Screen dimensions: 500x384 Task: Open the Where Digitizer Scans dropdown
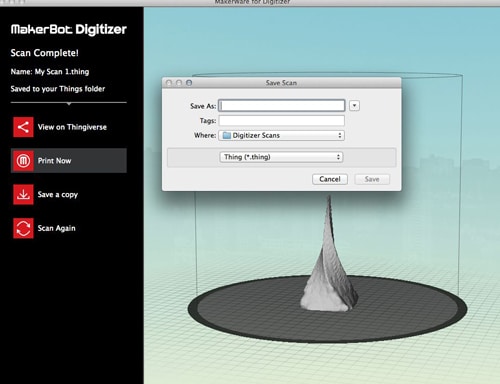click(281, 135)
